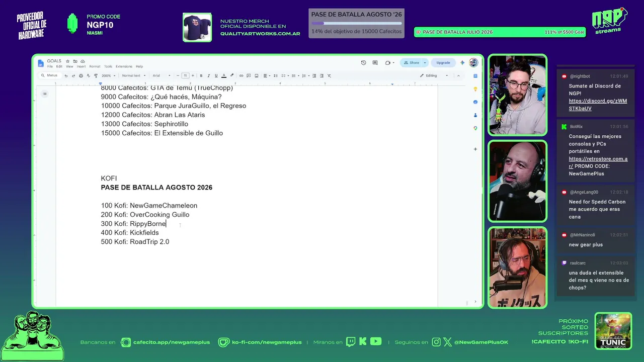Open the zoom level 200% dropdown
Image resolution: width=644 pixels, height=362 pixels.
(x=109, y=76)
